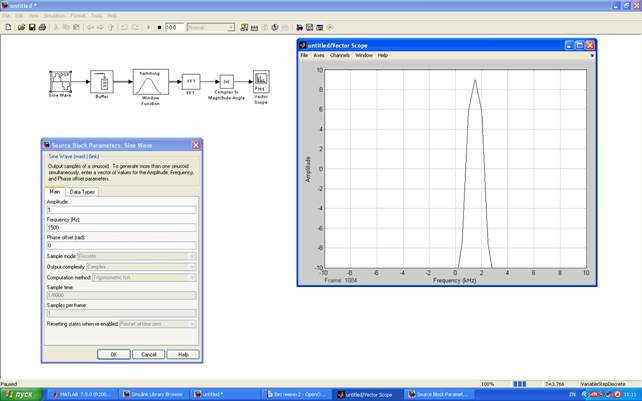Click OK in Sine Wave parameters
642x401 pixels.
coord(114,354)
